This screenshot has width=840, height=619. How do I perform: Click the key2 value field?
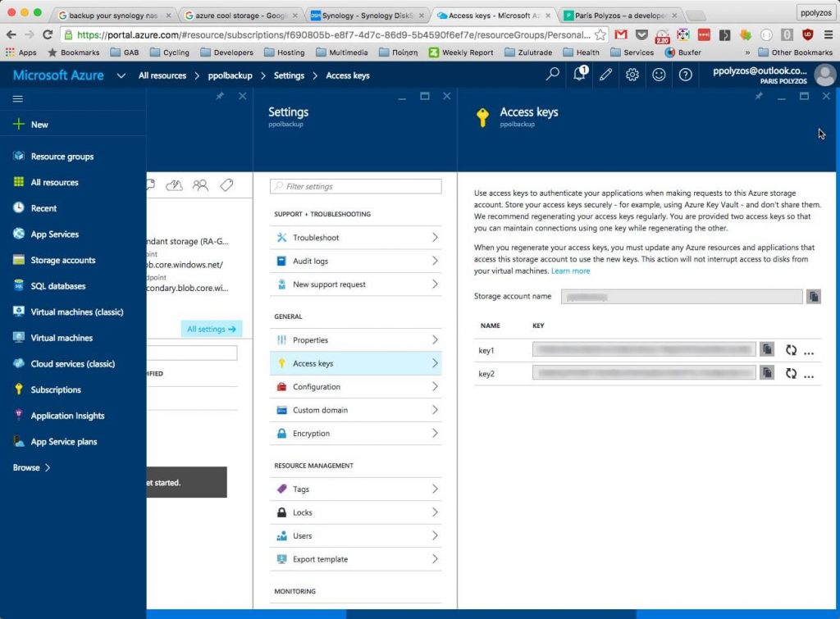(644, 373)
